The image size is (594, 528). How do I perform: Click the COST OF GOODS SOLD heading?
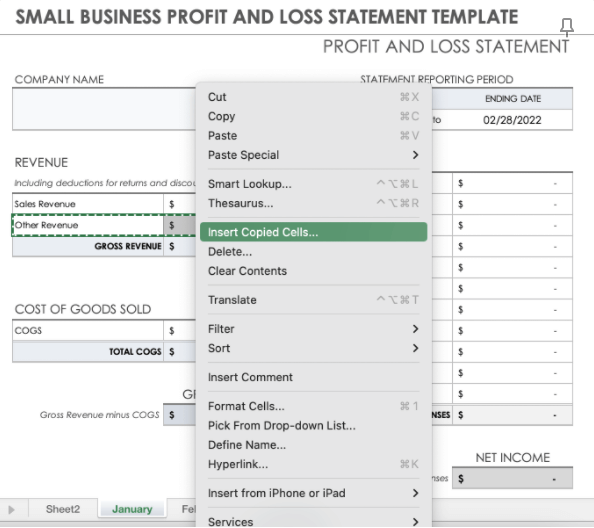pyautogui.click(x=83, y=309)
